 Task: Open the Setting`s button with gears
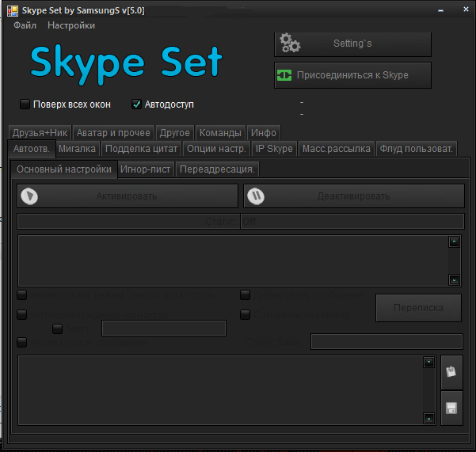pos(352,44)
